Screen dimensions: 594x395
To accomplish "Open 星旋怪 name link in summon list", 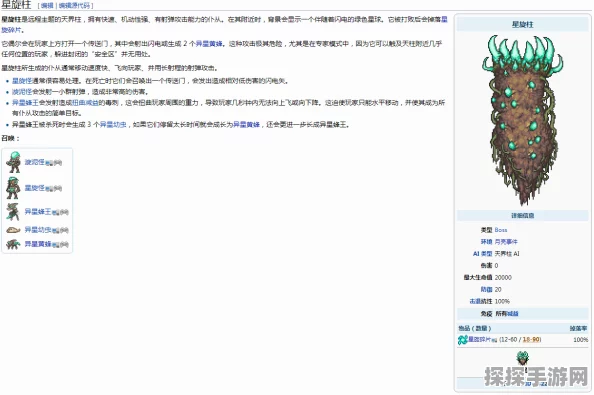I will (34, 188).
